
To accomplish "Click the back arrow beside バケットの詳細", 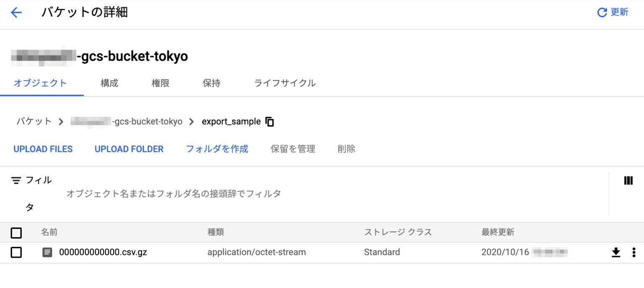I will pyautogui.click(x=16, y=12).
